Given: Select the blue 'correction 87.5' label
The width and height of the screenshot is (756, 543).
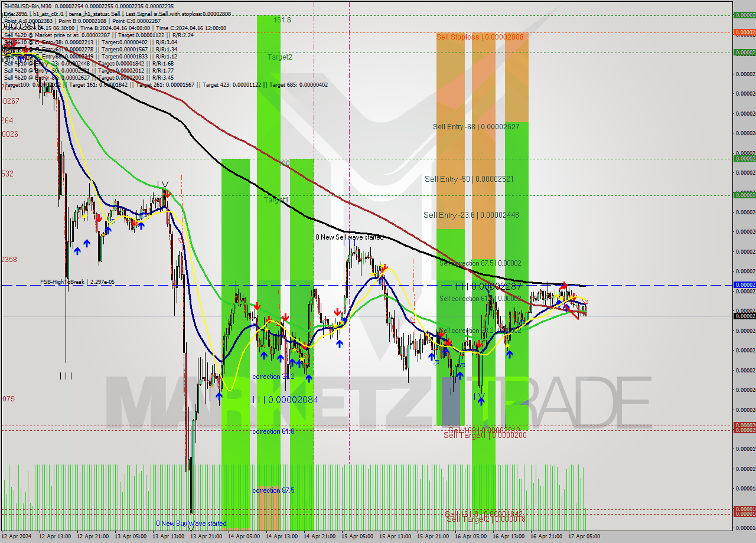Looking at the screenshot, I should (x=273, y=490).
